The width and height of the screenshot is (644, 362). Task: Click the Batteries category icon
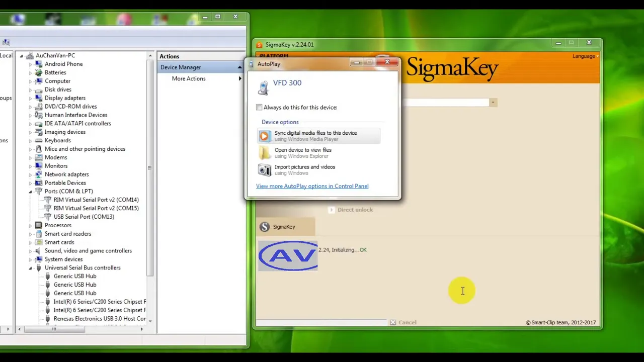(39, 72)
